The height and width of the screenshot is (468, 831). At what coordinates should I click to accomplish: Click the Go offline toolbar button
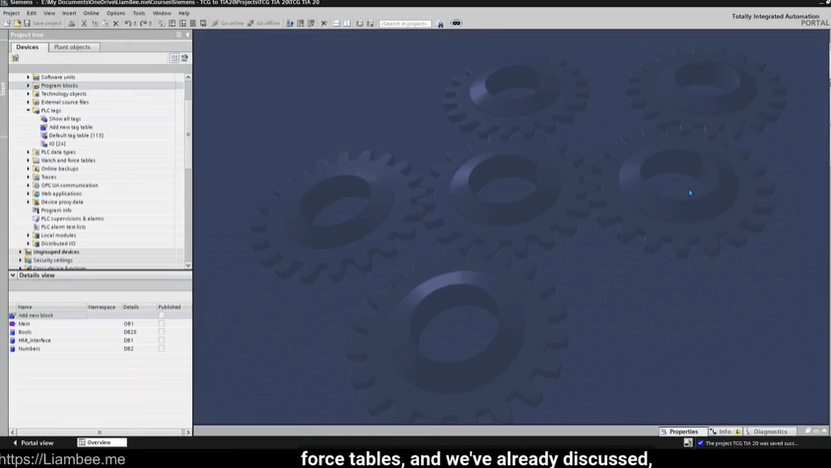pos(265,23)
